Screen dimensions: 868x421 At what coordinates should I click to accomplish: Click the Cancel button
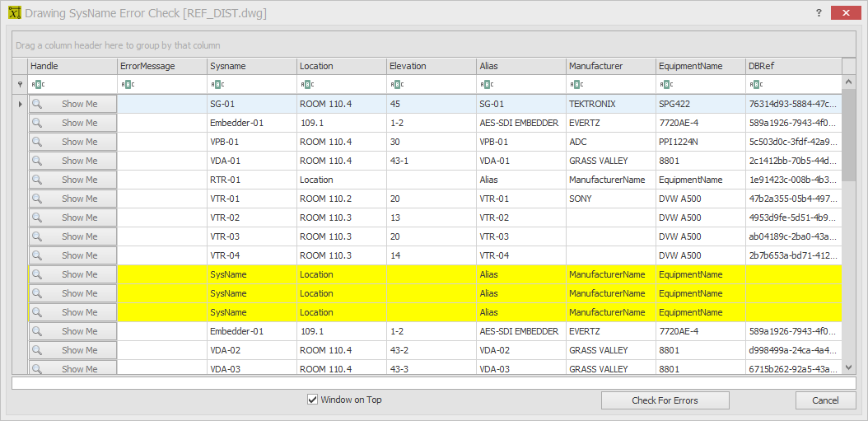[x=825, y=400]
